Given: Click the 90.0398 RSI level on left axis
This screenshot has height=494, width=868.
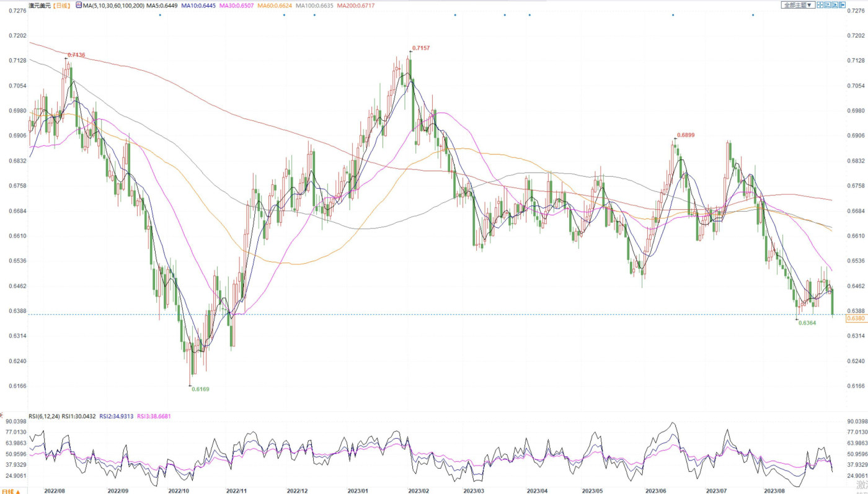Looking at the screenshot, I should pyautogui.click(x=15, y=421).
